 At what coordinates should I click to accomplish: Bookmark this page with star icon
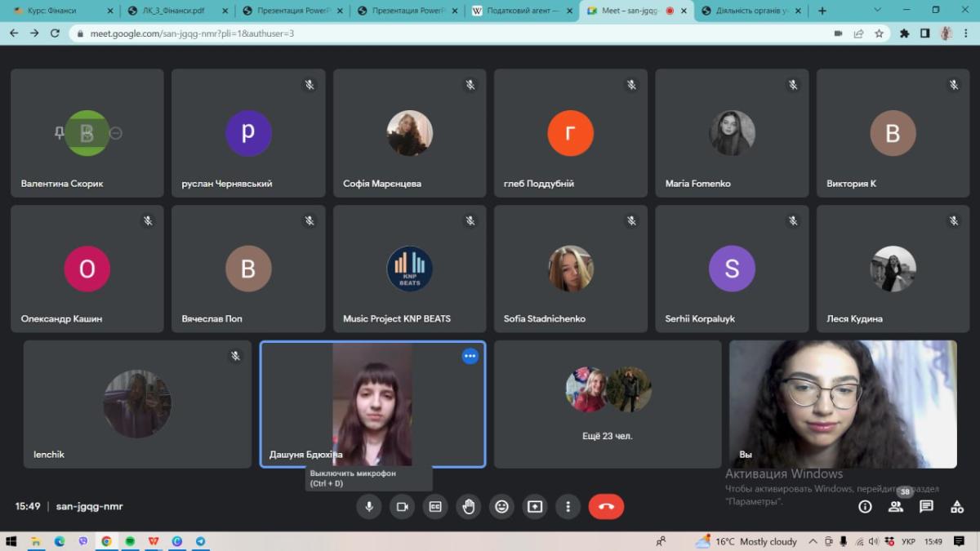879,33
